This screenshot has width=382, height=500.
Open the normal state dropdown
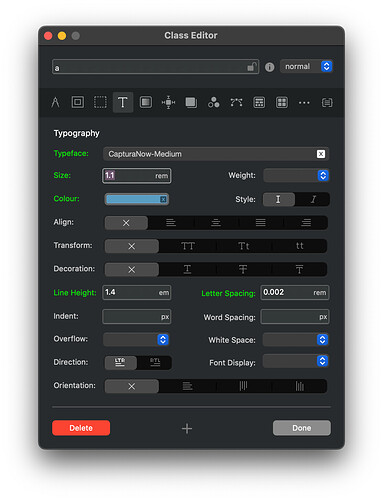(x=306, y=66)
